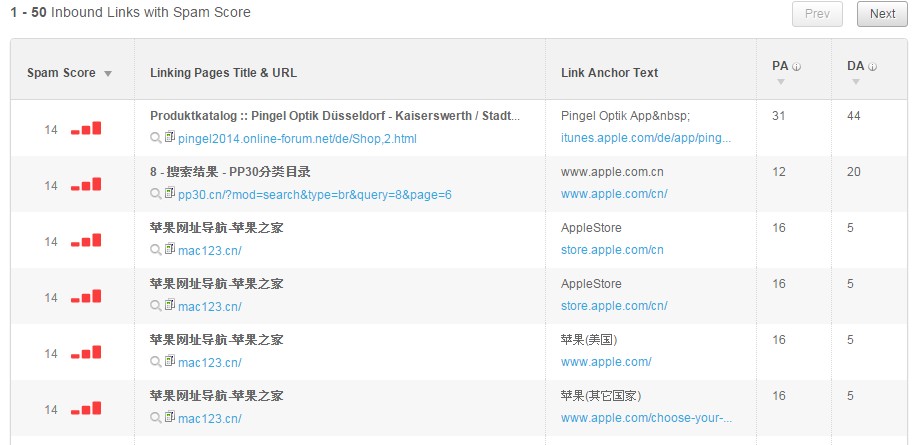Click PA value 16 in the 苹果(美国) row
912x445 pixels.
tap(779, 340)
